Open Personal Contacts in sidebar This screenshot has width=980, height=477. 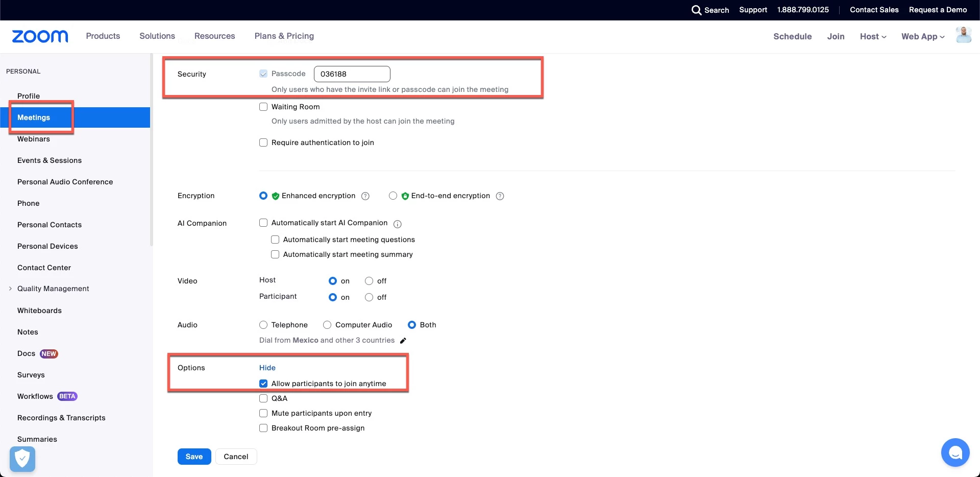(x=50, y=225)
